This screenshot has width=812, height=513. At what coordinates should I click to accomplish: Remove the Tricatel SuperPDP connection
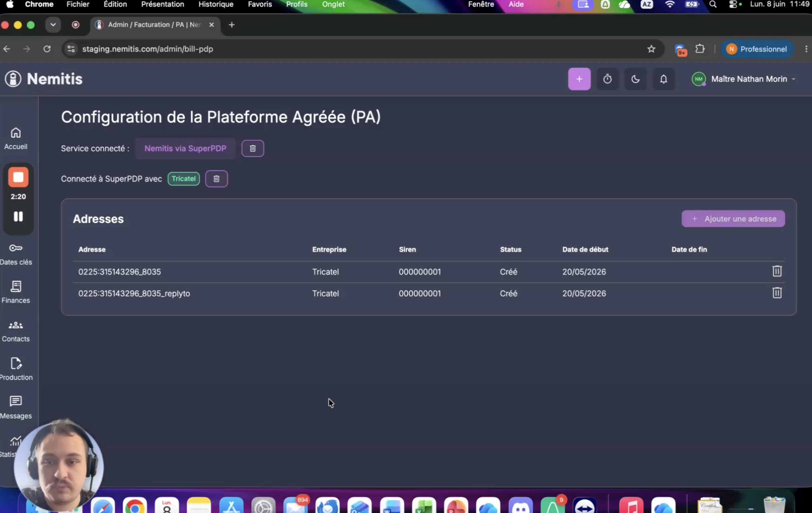(x=217, y=179)
